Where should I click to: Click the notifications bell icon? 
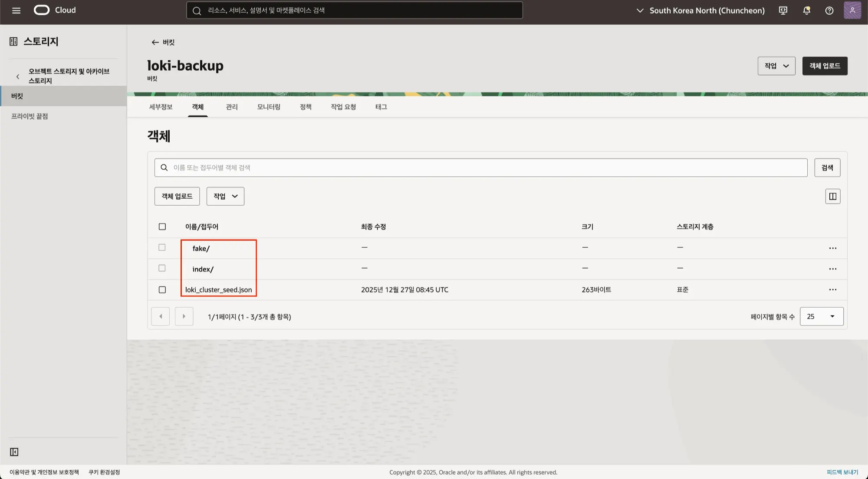(806, 10)
